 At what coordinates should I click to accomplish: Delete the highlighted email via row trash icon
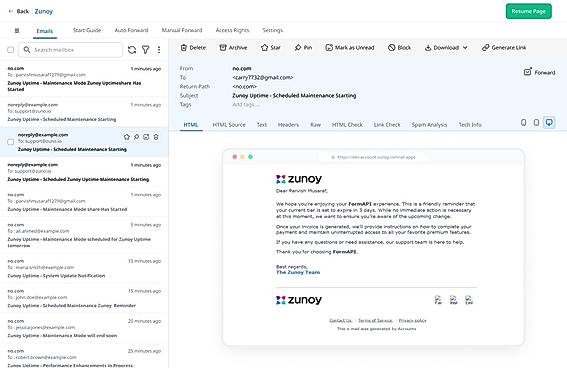coord(156,137)
